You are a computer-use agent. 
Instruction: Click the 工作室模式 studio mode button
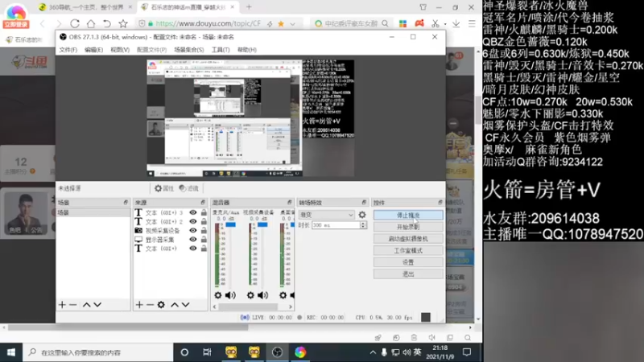click(x=408, y=250)
